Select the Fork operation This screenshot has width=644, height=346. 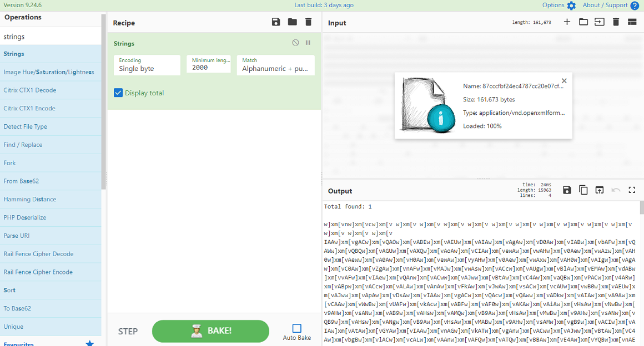pyautogui.click(x=51, y=163)
